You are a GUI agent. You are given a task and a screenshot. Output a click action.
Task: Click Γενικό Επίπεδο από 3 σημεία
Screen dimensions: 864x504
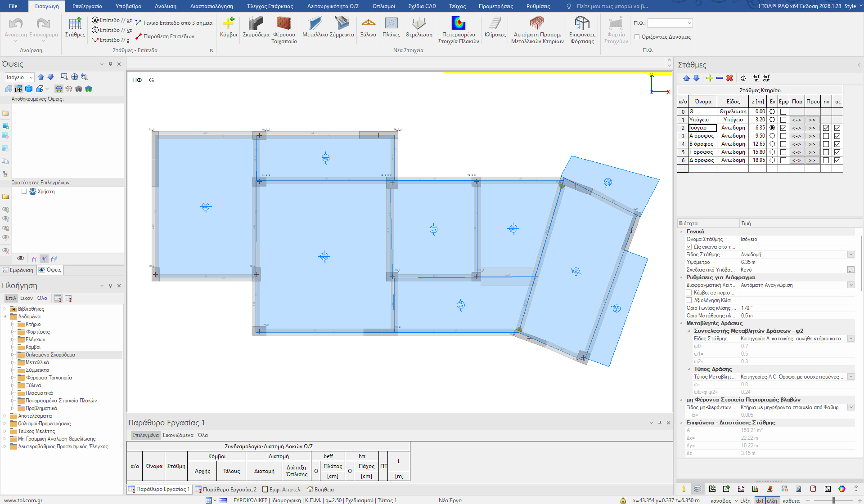[x=174, y=23]
